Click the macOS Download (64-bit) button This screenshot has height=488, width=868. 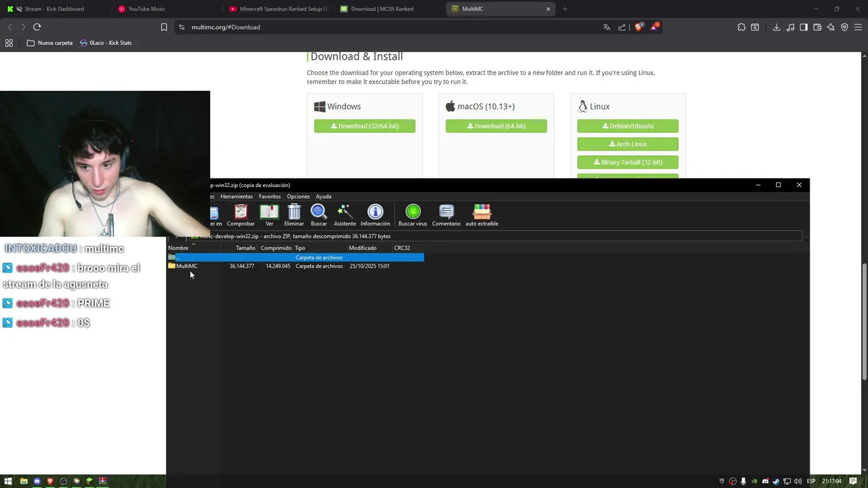pyautogui.click(x=496, y=126)
